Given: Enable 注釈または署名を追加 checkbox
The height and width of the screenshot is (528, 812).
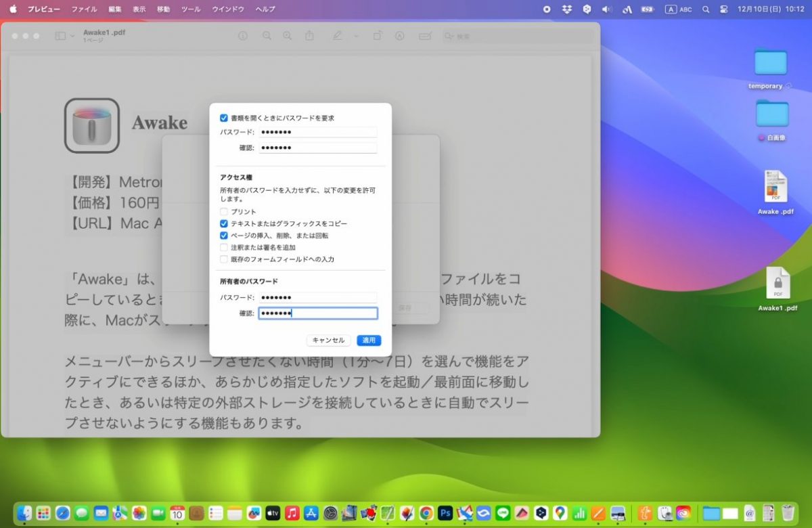Looking at the screenshot, I should click(x=224, y=247).
